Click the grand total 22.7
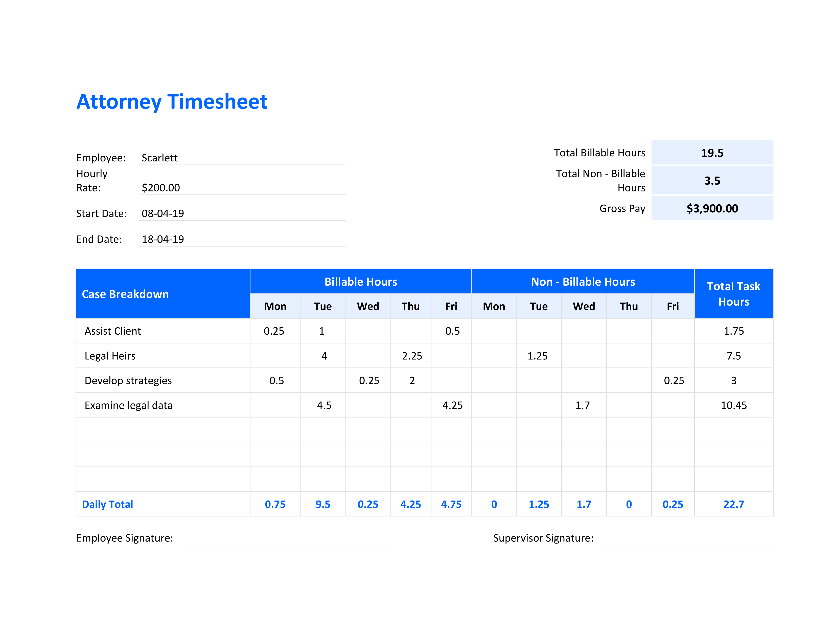 (734, 504)
